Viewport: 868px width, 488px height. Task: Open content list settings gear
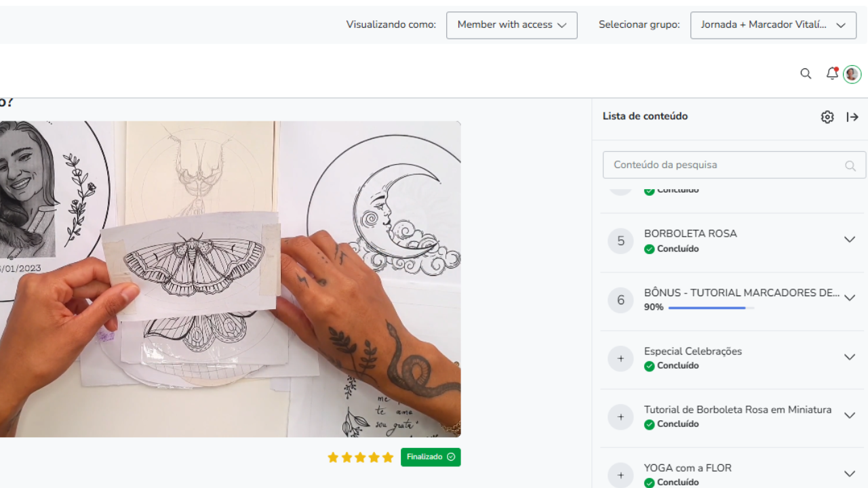[x=827, y=117]
